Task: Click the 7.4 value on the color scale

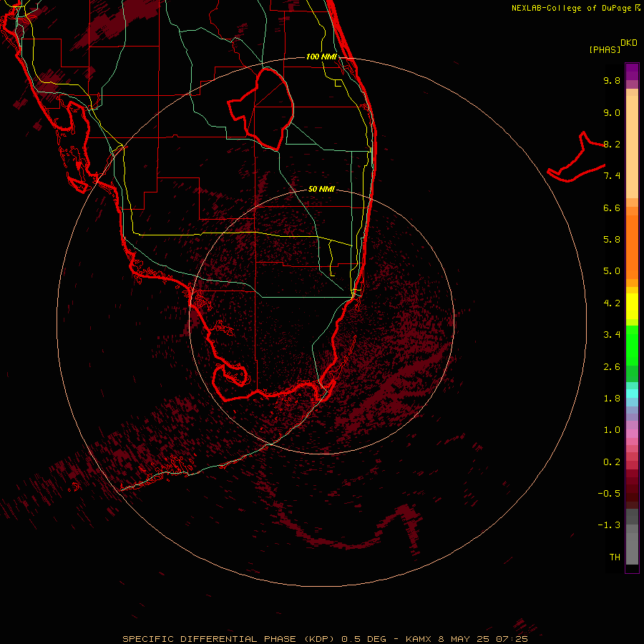Action: (x=612, y=176)
